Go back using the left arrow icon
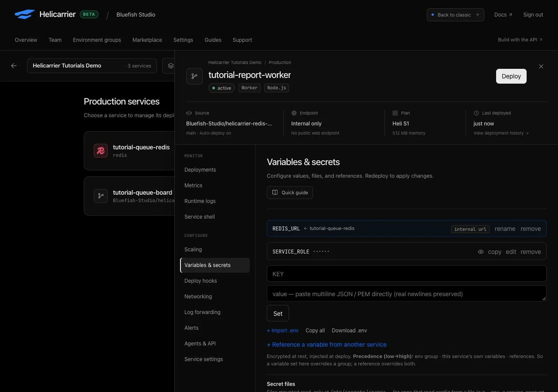558x392 pixels. pos(14,66)
